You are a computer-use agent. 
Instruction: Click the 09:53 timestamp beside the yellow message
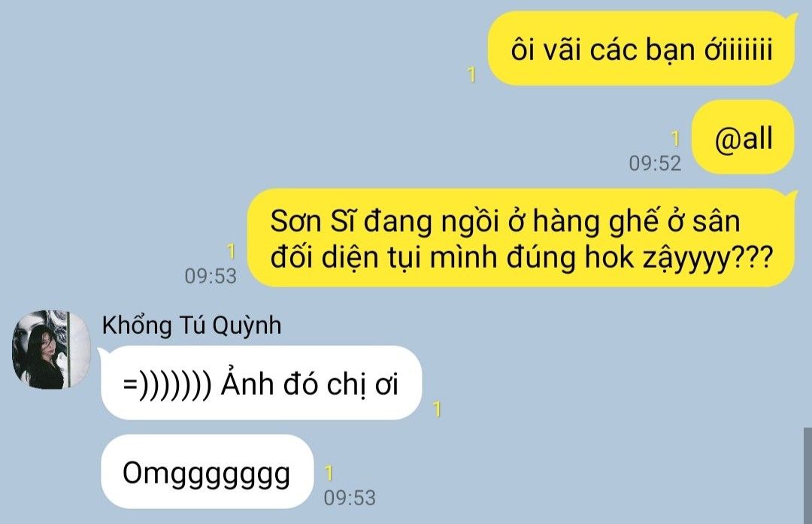pyautogui.click(x=211, y=275)
